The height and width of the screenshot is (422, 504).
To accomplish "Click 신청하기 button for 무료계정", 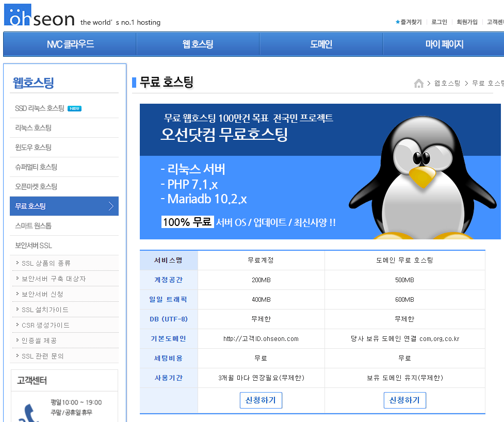I will (261, 400).
